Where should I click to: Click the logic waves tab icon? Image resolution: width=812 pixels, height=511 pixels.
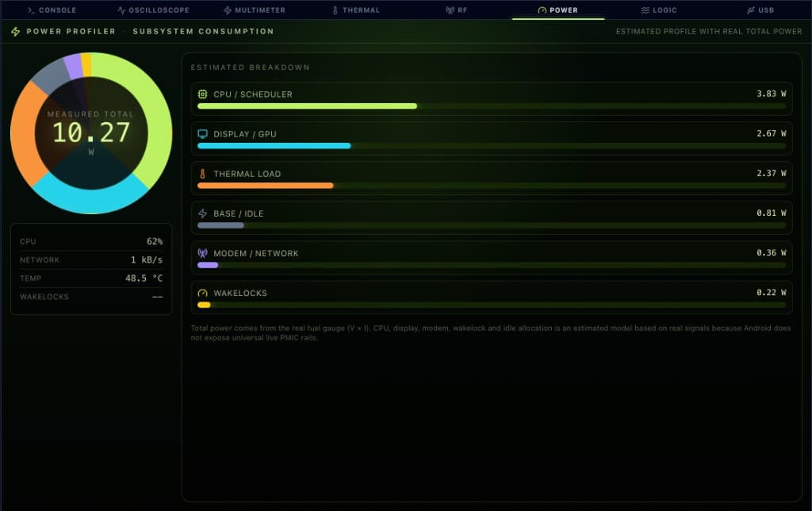(645, 10)
